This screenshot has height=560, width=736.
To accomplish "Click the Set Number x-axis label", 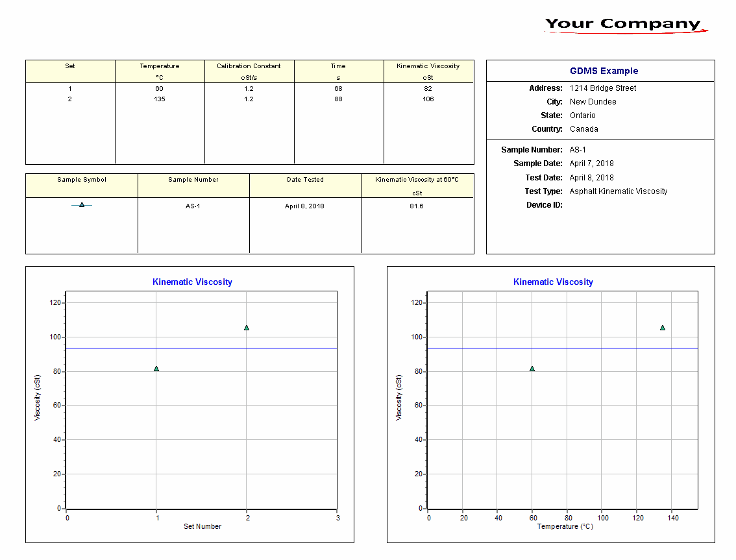I will click(202, 526).
